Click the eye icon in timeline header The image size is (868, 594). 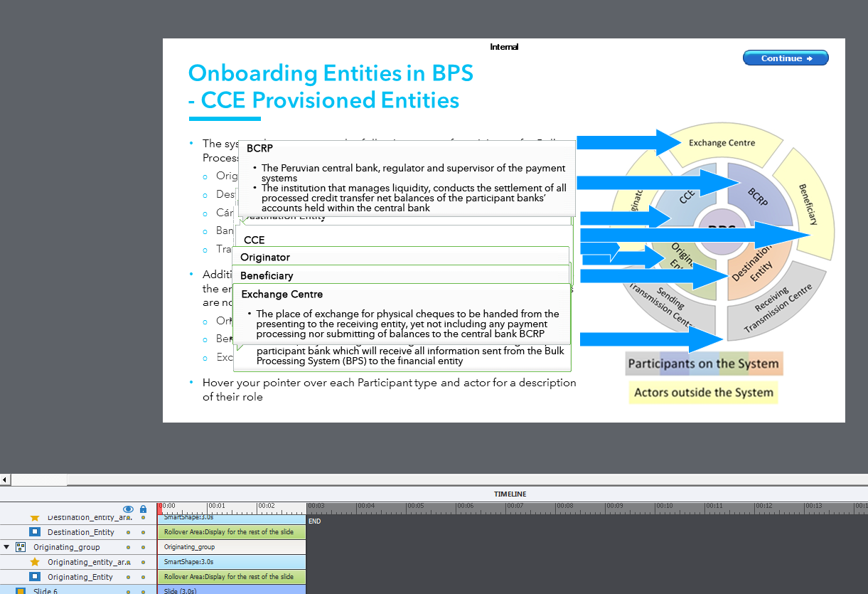tap(128, 509)
